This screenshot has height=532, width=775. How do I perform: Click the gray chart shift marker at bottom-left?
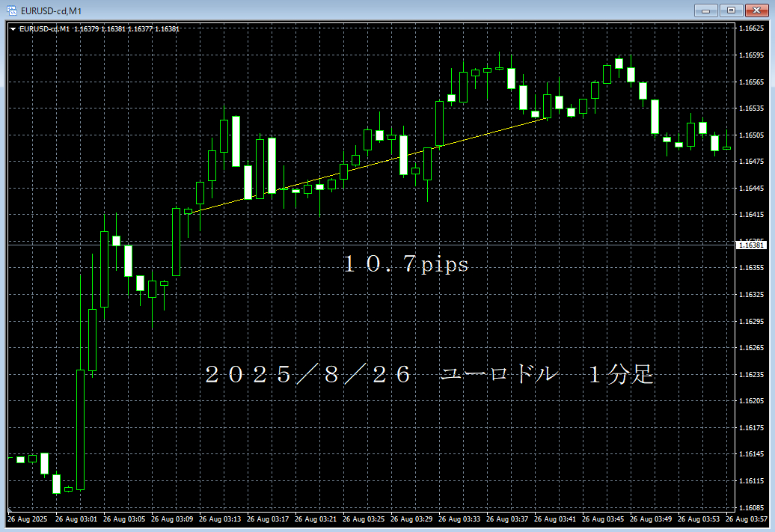[10, 510]
